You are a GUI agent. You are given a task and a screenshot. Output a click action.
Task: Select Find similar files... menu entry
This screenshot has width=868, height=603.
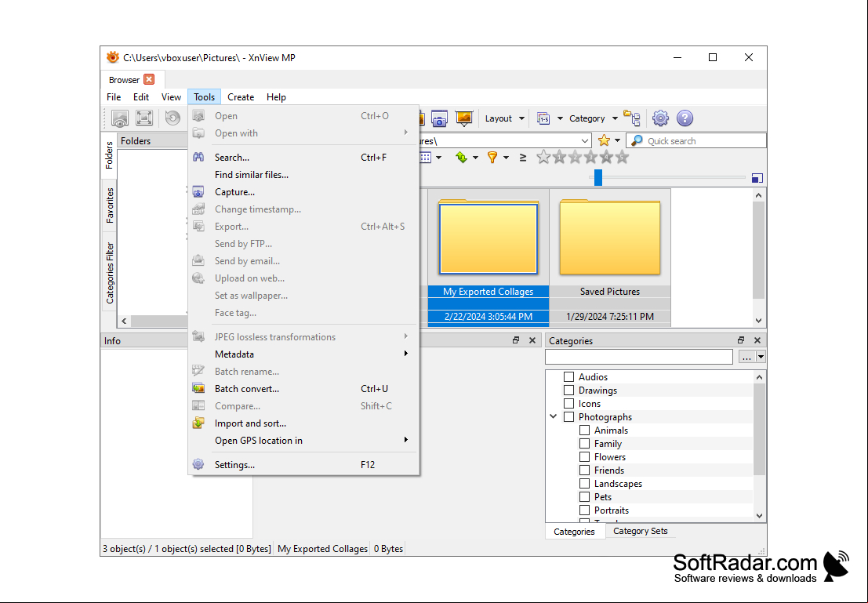(303, 174)
